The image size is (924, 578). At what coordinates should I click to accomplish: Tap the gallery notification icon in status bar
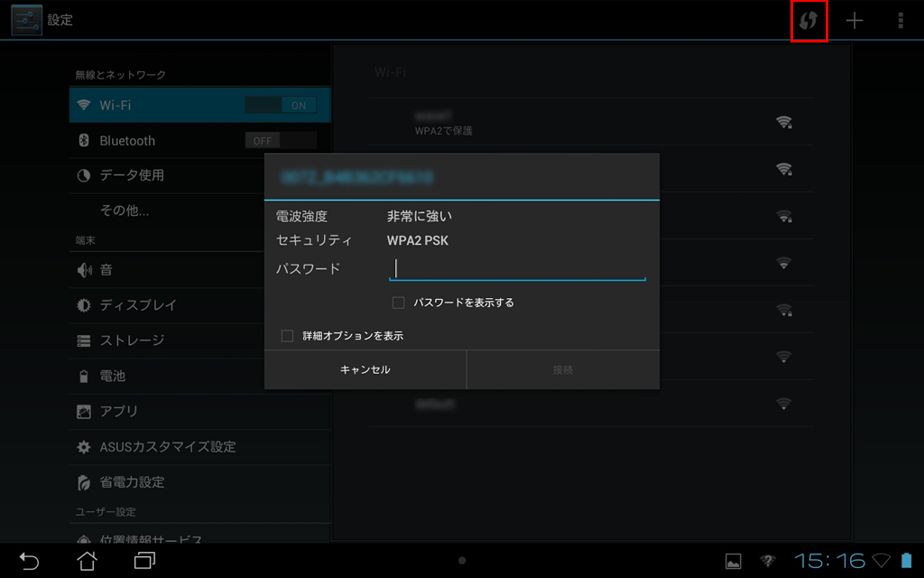(x=734, y=561)
